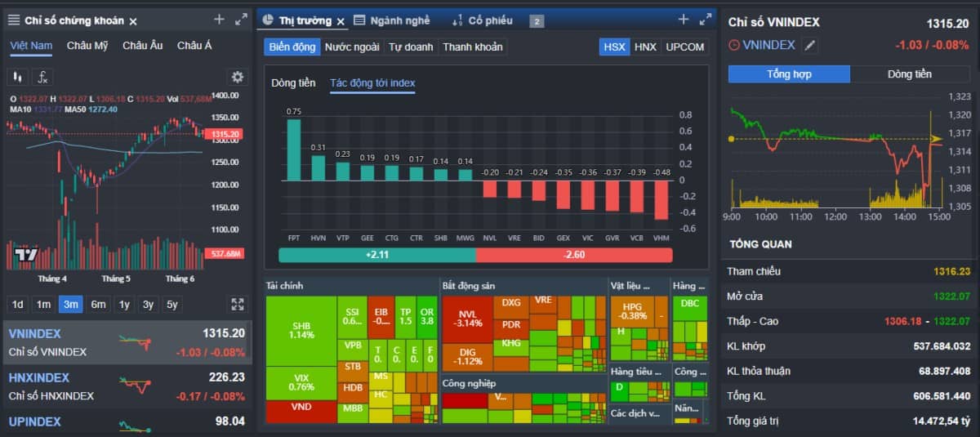This screenshot has height=437, width=980.
Task: Click the HPG -0.38% heatmap tile
Action: [633, 311]
